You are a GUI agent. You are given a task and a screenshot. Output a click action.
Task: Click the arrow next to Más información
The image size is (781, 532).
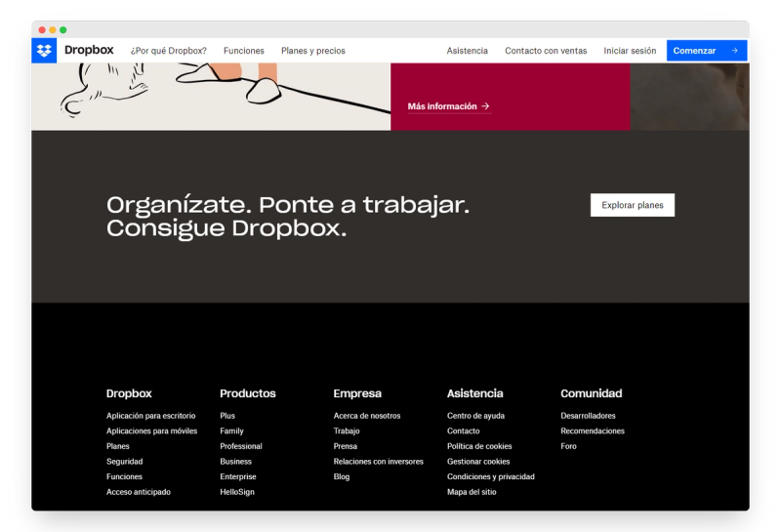coord(485,106)
